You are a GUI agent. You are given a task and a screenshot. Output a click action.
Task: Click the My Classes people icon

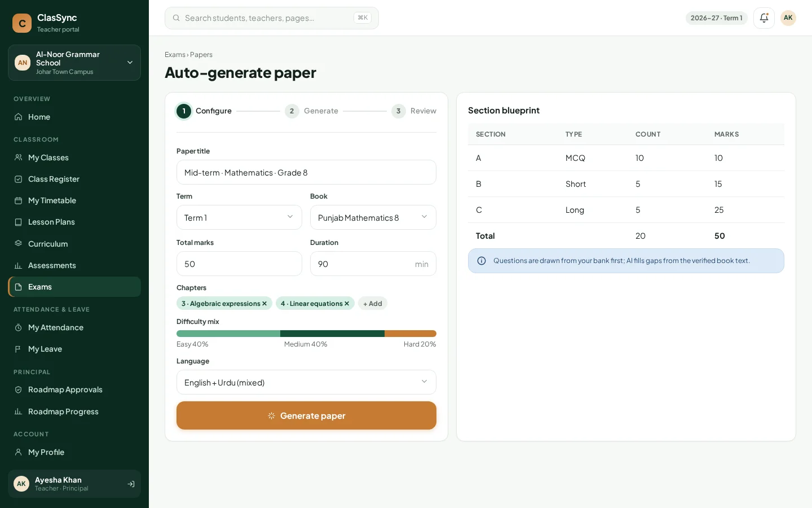coord(18,157)
